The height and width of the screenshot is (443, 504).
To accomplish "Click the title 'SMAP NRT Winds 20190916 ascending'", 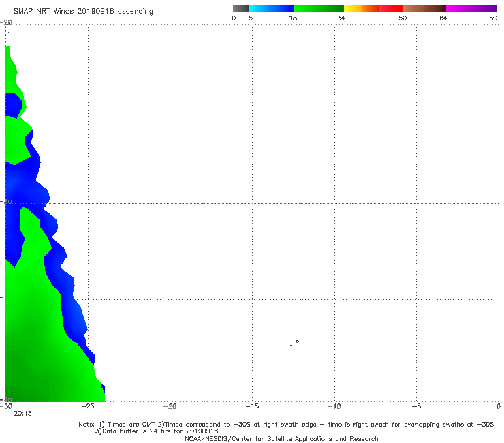I will click(83, 12).
